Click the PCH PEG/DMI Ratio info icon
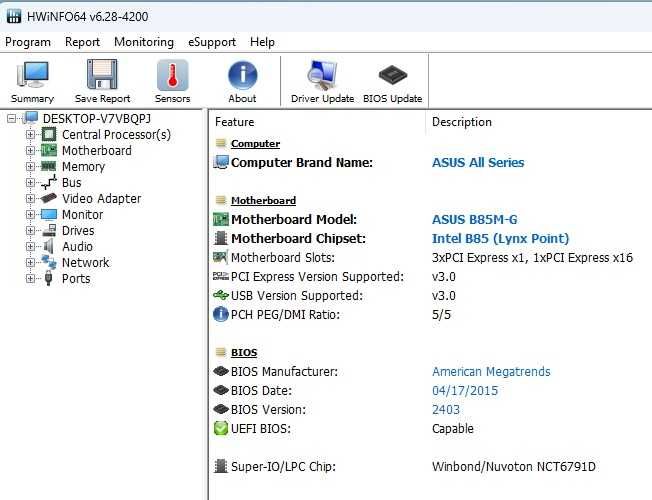652x500 pixels. (221, 314)
